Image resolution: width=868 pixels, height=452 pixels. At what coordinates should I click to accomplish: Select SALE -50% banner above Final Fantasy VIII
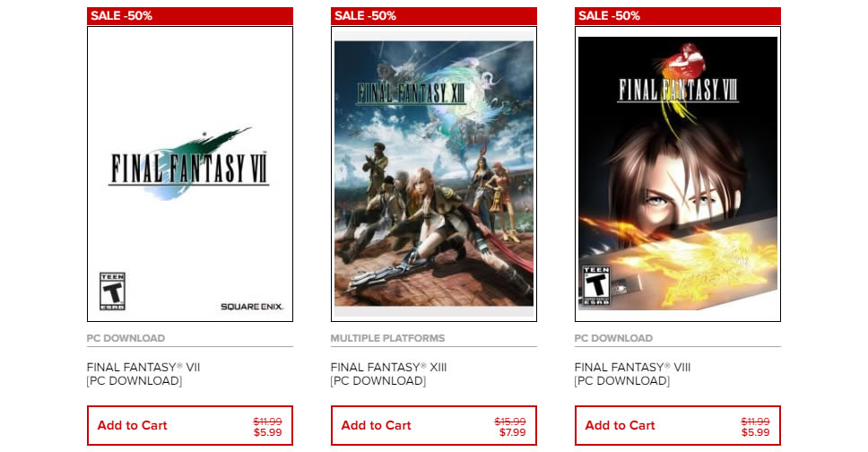678,16
